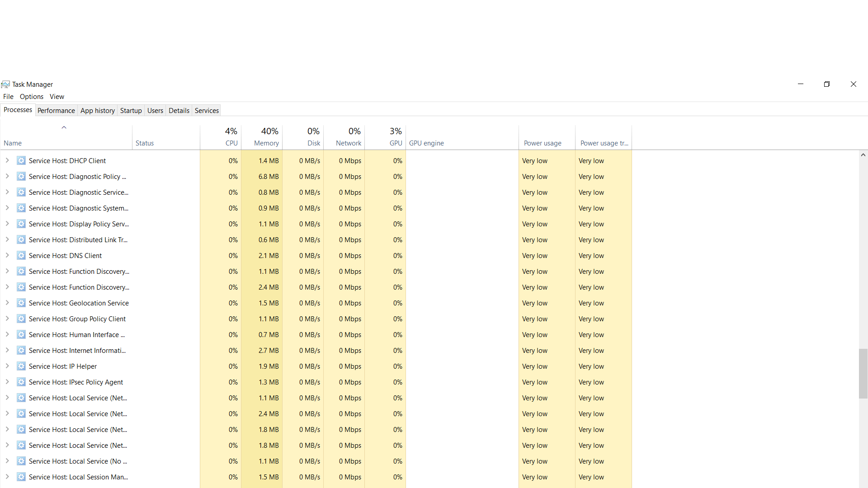
Task: Click the gear icon for DHCP Client
Action: click(21, 160)
